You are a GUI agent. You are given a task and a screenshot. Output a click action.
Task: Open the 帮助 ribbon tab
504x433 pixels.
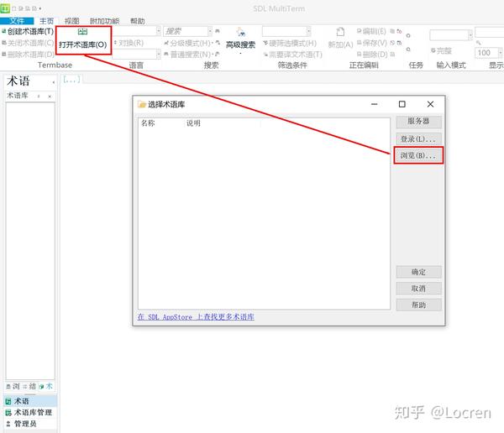point(137,21)
